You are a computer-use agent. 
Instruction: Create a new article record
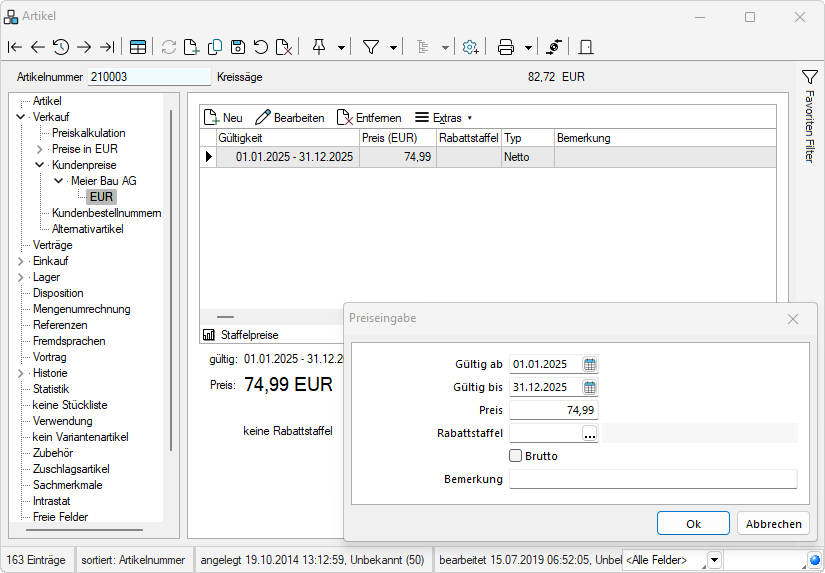click(x=191, y=47)
